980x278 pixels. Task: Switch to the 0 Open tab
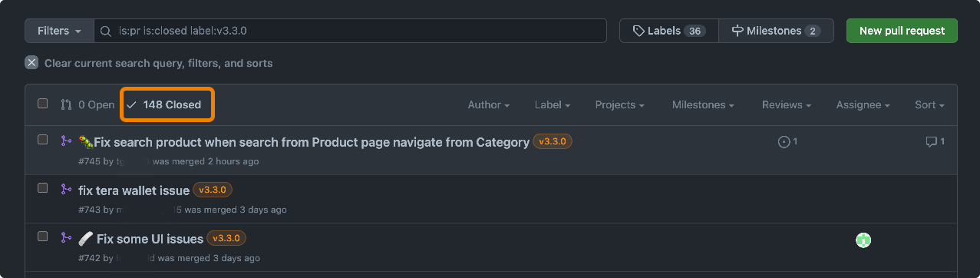(87, 104)
